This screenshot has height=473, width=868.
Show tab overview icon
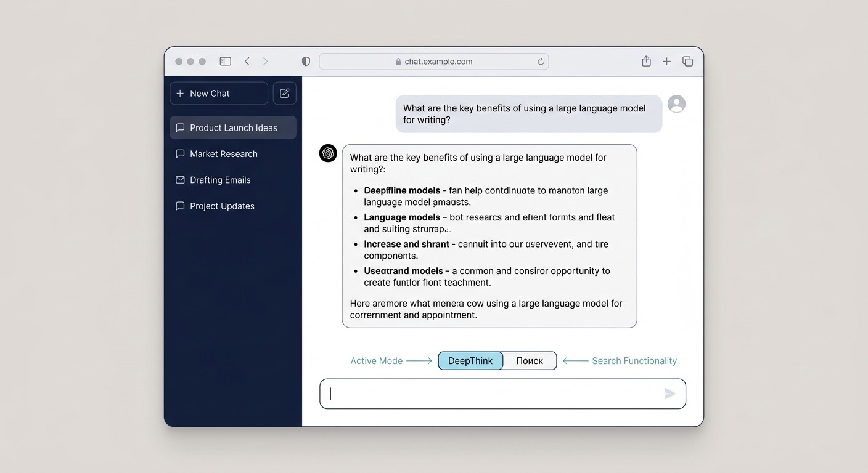click(x=688, y=62)
